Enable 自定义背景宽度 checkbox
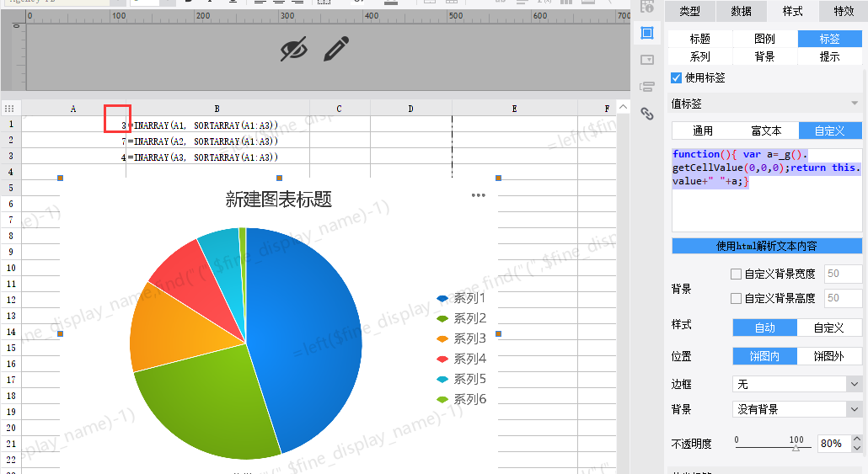This screenshot has height=474, width=868. coord(737,274)
